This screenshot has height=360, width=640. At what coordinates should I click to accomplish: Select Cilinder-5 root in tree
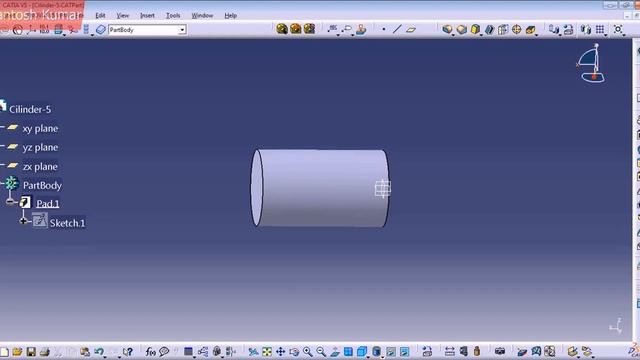(x=30, y=109)
